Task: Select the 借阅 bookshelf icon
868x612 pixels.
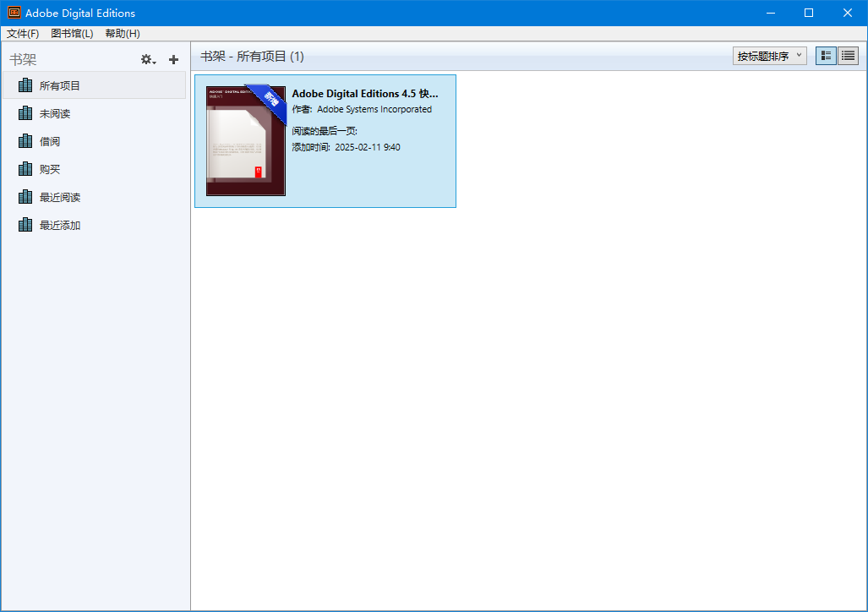Action: click(25, 140)
